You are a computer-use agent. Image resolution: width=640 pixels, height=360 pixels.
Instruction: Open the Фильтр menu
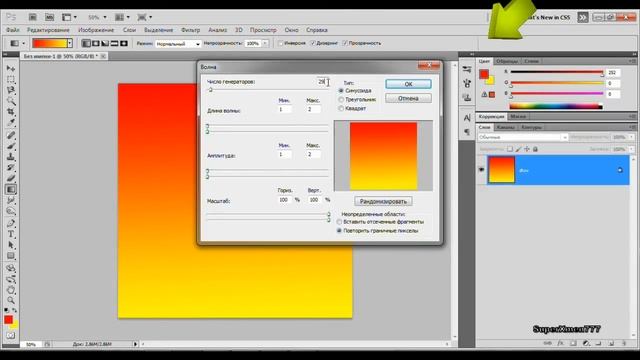pyautogui.click(x=191, y=30)
